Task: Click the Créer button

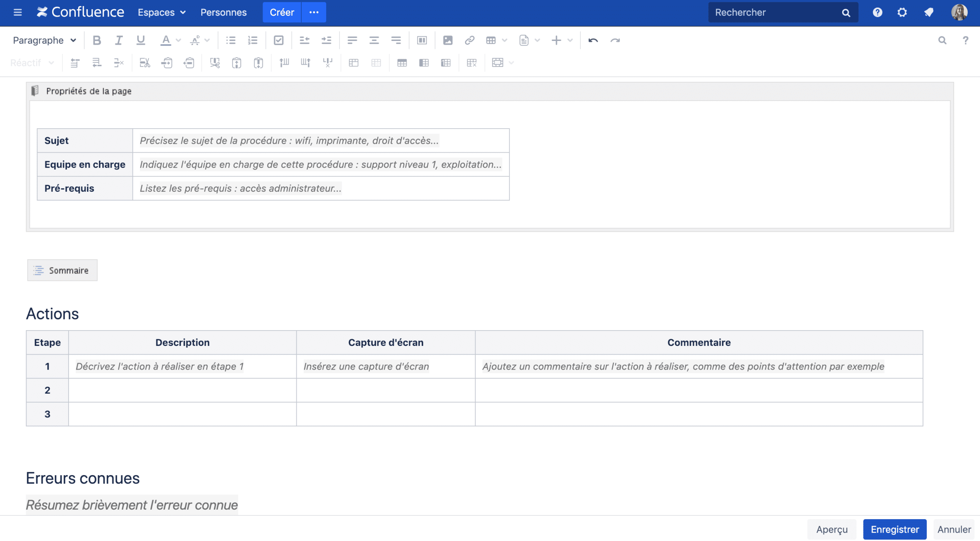Action: click(x=282, y=12)
